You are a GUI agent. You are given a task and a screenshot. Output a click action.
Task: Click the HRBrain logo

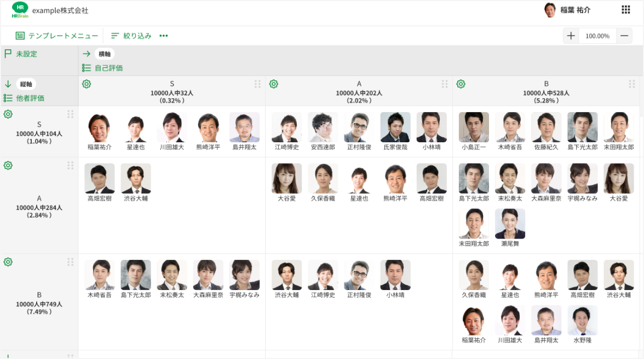click(x=20, y=10)
